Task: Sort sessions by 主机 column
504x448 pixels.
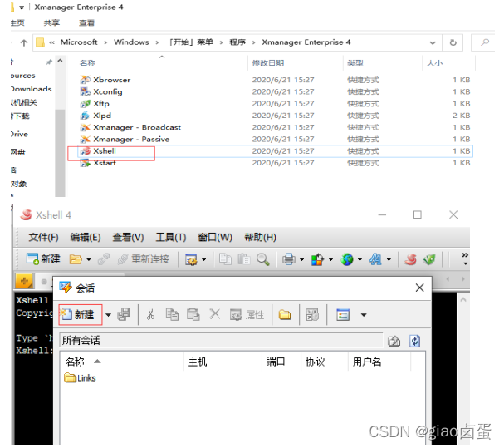Action: (223, 362)
